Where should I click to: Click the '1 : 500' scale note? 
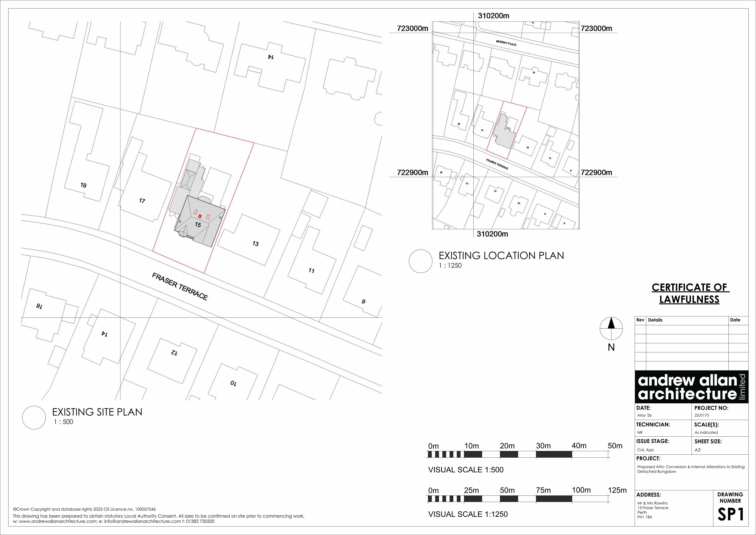(x=63, y=422)
